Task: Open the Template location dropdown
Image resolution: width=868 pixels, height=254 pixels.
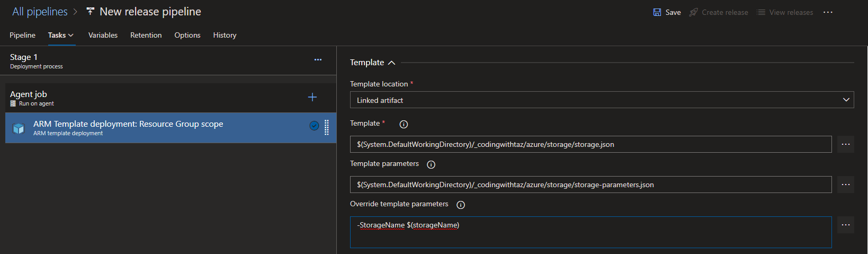Action: (x=602, y=100)
